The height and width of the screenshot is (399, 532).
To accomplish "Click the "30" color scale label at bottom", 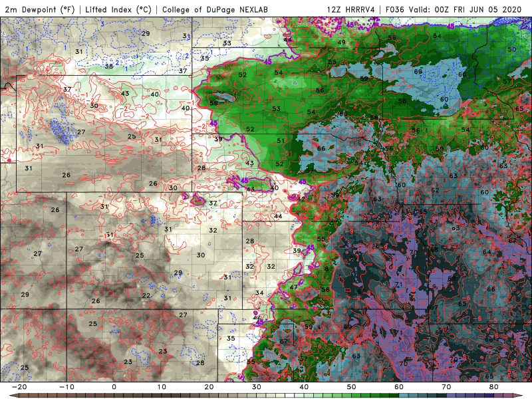I will click(257, 387).
